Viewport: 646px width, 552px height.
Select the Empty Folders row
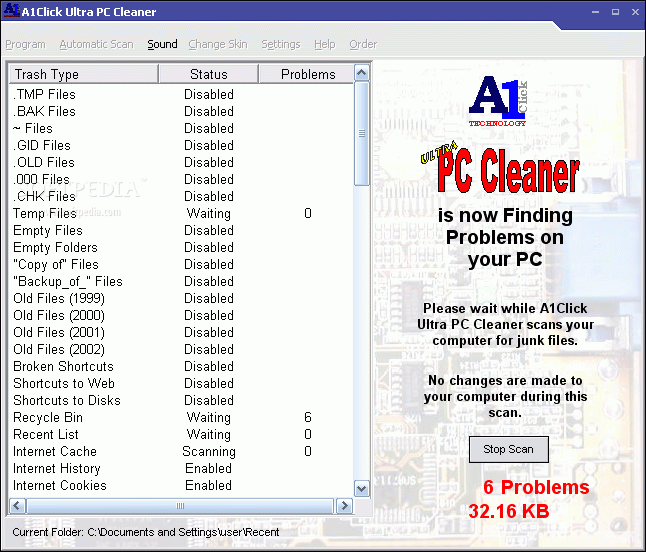[181, 247]
